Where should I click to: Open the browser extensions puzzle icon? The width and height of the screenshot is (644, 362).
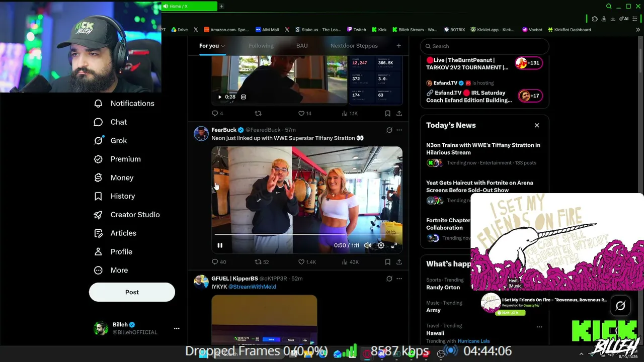tap(595, 19)
